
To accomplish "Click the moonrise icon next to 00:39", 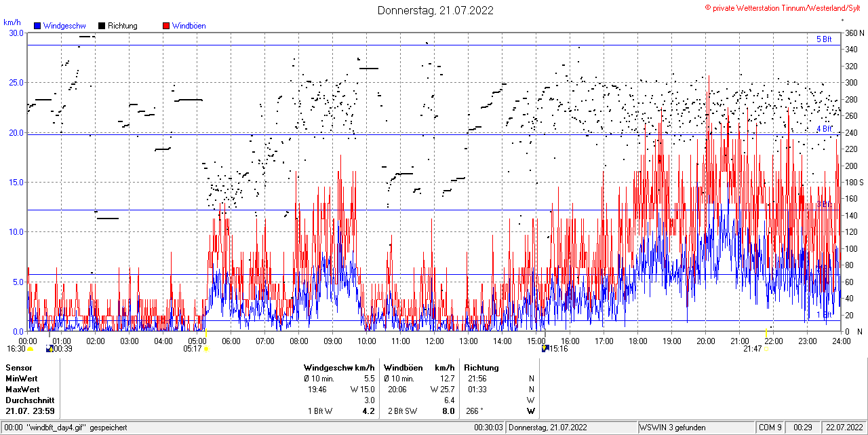I will [50, 349].
